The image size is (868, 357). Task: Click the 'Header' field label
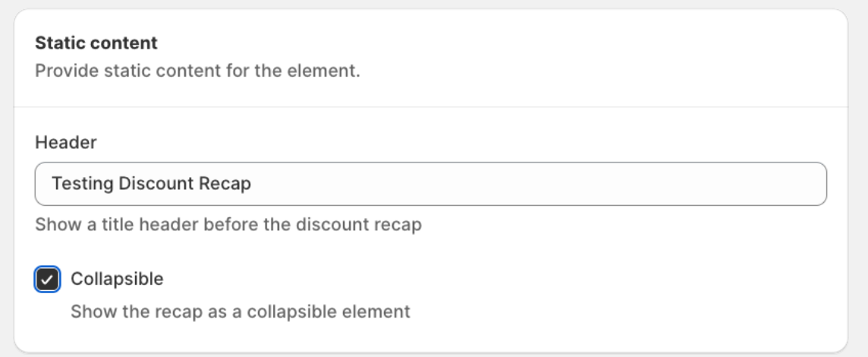tap(66, 142)
